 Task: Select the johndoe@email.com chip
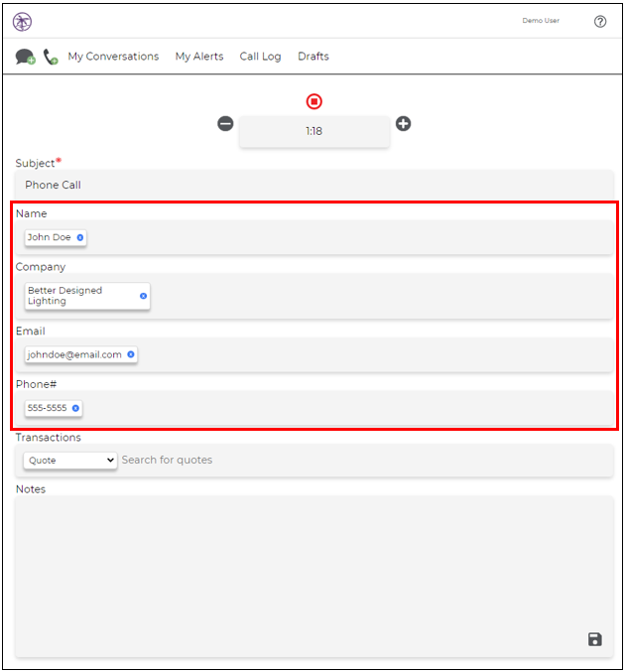click(x=80, y=354)
